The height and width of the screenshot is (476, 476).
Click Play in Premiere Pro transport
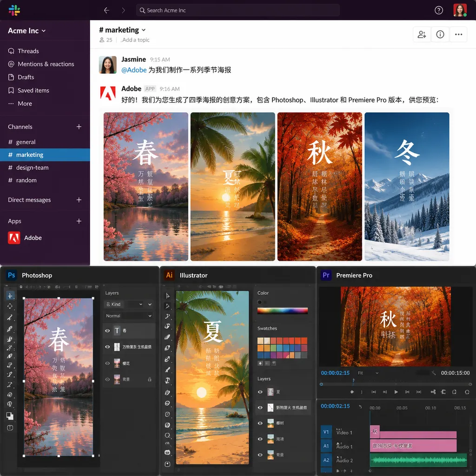[396, 392]
